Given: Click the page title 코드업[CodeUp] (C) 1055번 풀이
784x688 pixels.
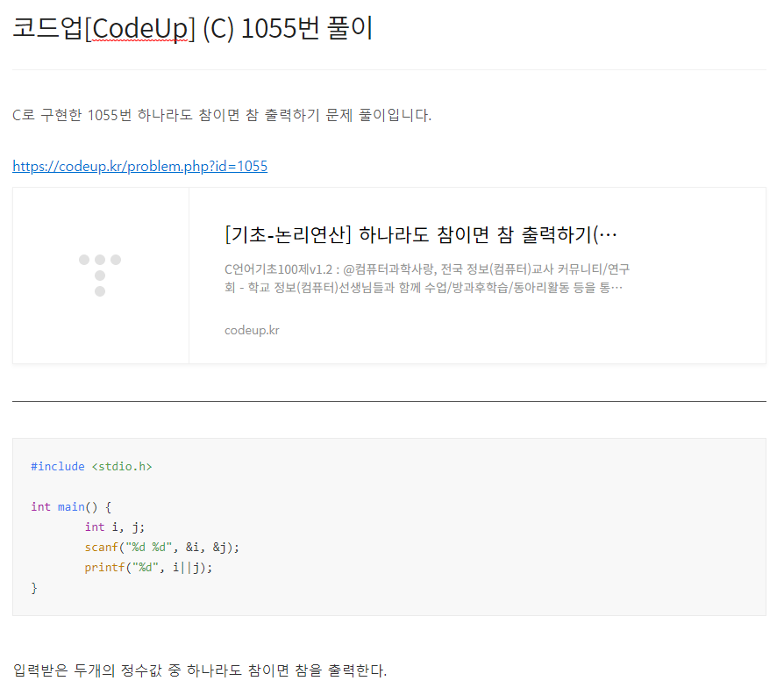Looking at the screenshot, I should click(193, 28).
